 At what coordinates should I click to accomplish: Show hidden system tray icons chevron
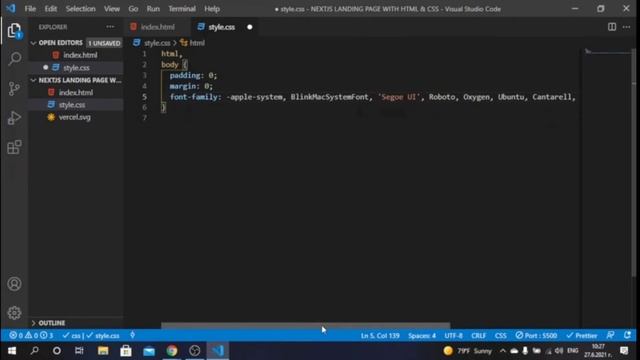pyautogui.click(x=502, y=351)
